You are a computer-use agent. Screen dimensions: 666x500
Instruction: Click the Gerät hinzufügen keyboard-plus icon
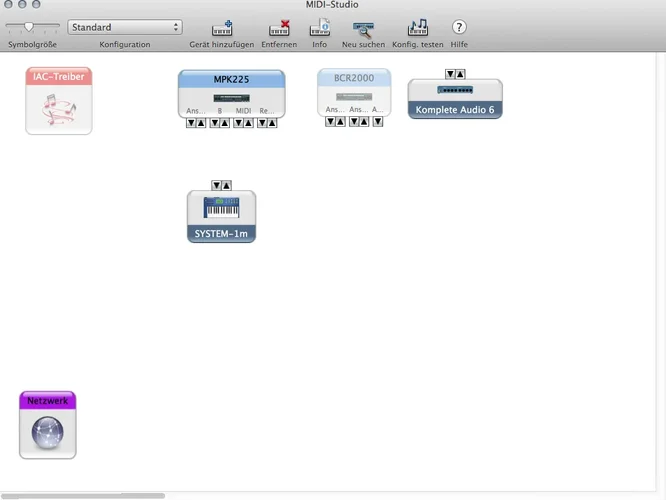pyautogui.click(x=222, y=28)
